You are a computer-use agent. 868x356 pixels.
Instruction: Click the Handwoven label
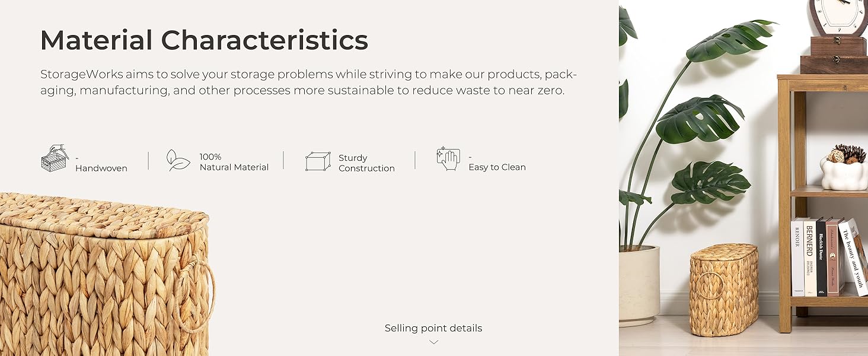101,168
